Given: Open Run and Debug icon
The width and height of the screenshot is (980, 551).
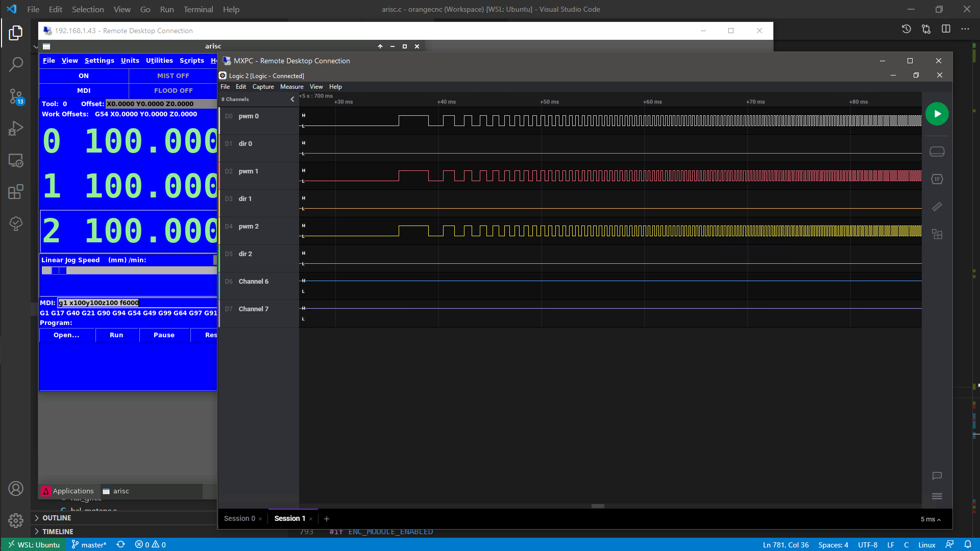Looking at the screenshot, I should [15, 128].
